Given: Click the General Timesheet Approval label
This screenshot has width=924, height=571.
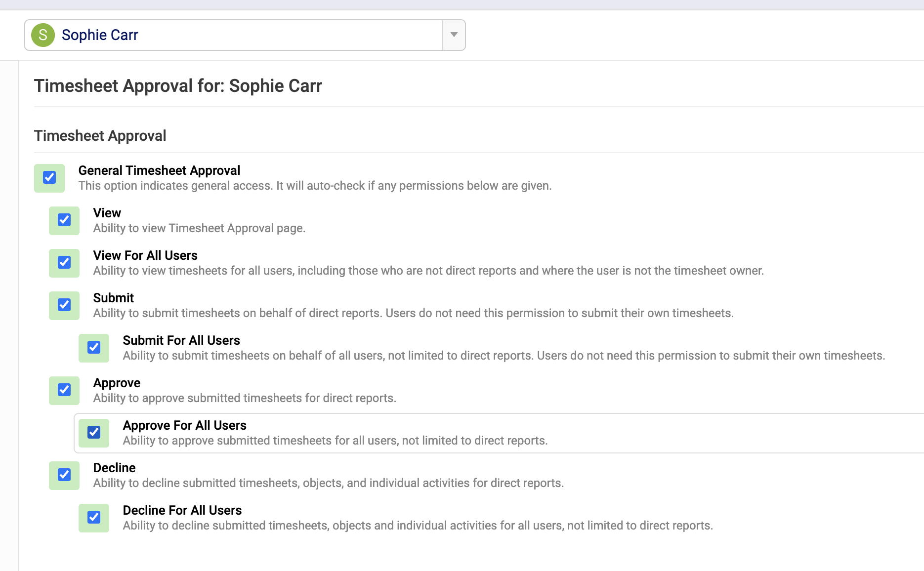Looking at the screenshot, I should [x=159, y=170].
